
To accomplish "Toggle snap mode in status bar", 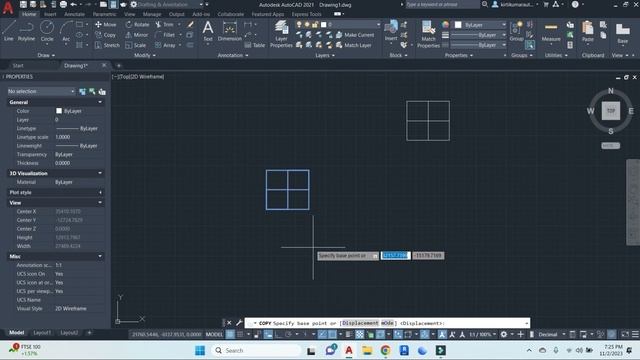I will (x=240, y=334).
